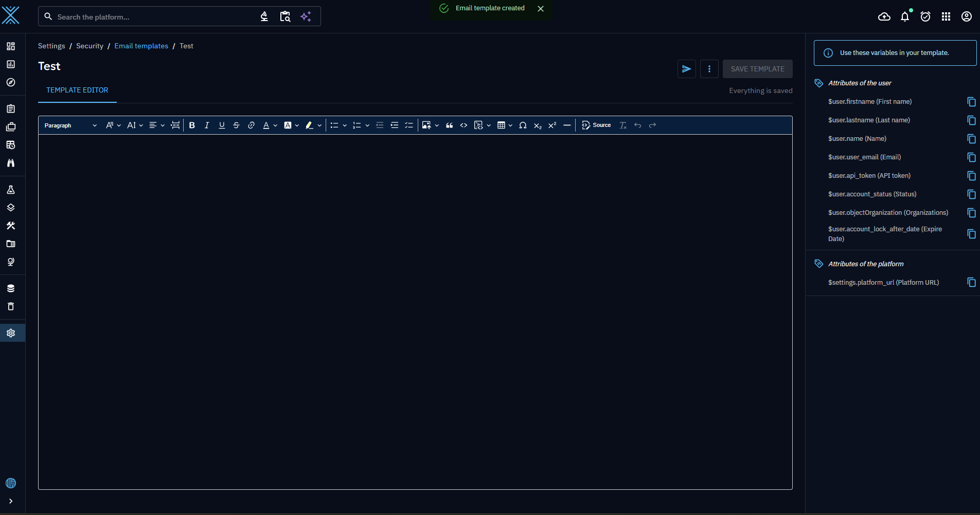Viewport: 980px width, 515px height.
Task: Click the Save Template button
Action: 757,69
